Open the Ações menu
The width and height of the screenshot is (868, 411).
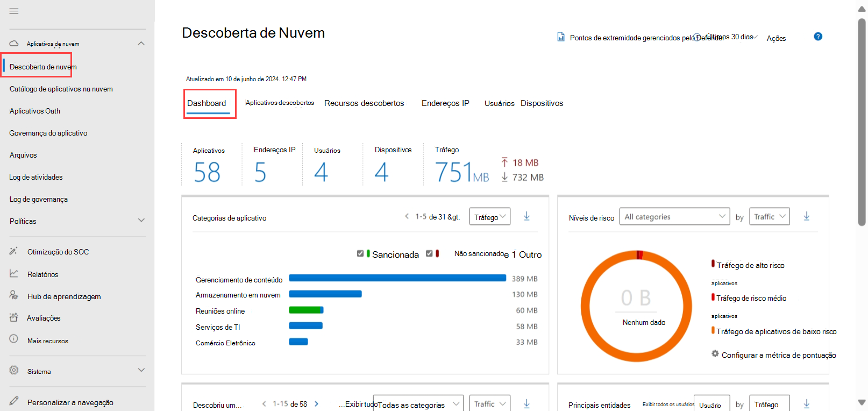tap(775, 38)
